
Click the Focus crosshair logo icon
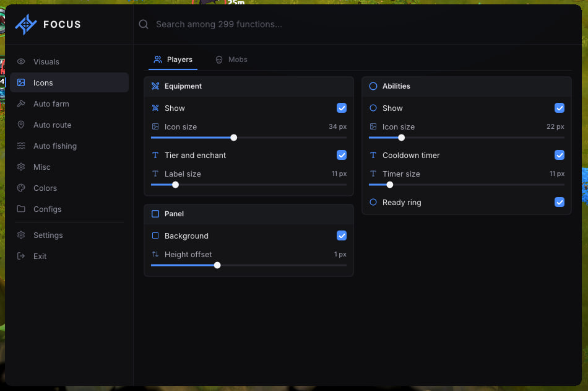[26, 24]
